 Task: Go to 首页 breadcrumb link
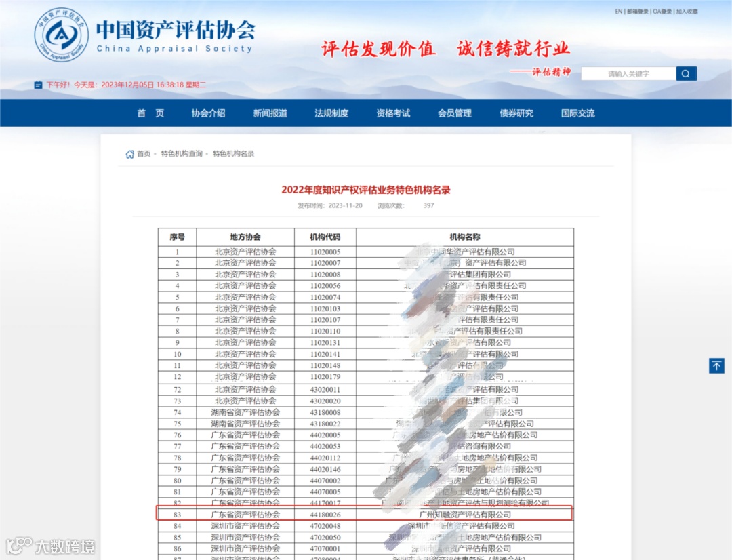click(x=144, y=154)
